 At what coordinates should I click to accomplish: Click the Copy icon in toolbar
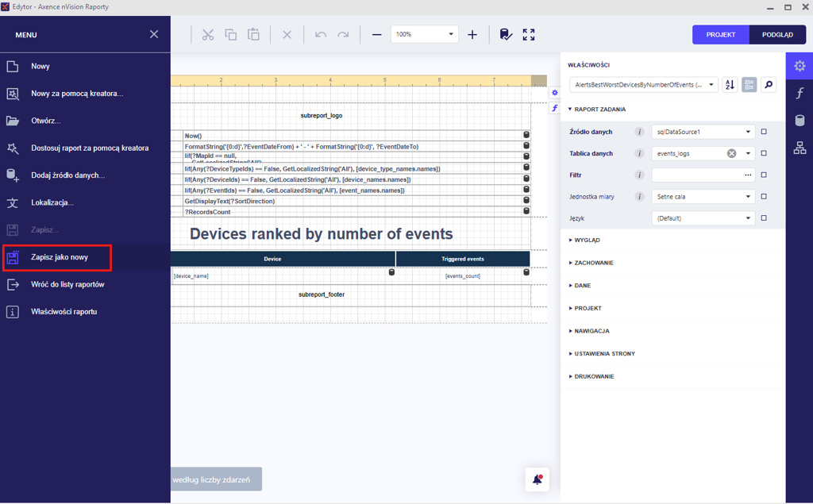[230, 35]
